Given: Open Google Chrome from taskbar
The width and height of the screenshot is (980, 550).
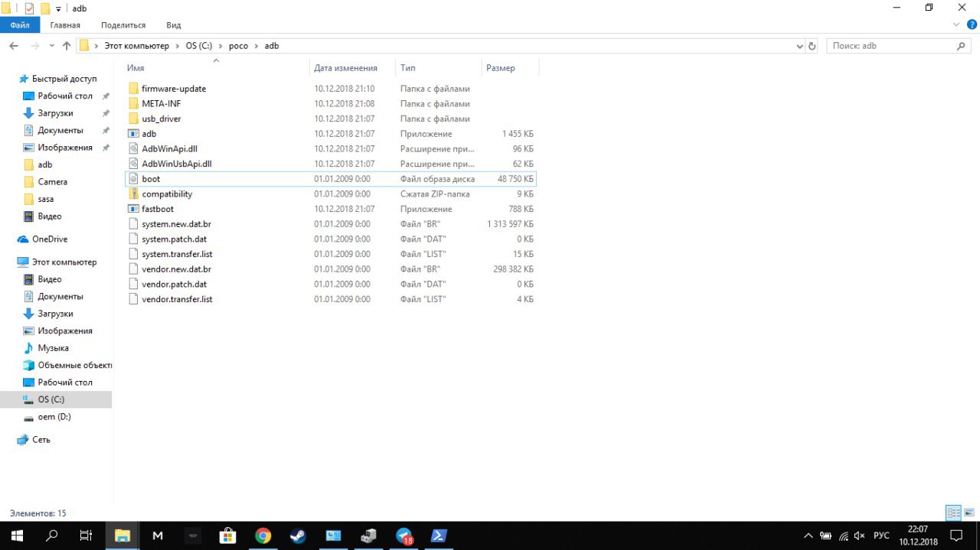Looking at the screenshot, I should point(263,535).
